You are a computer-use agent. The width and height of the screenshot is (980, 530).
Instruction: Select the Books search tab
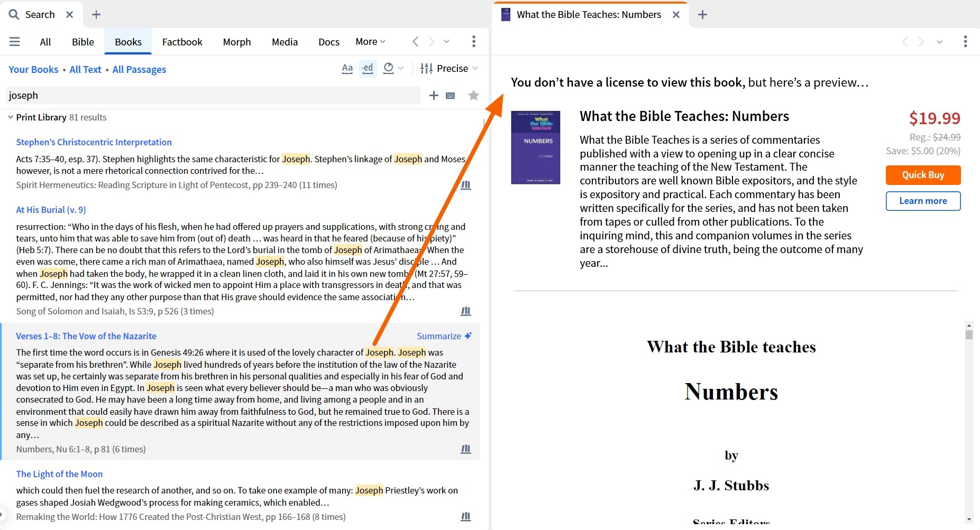(x=128, y=42)
